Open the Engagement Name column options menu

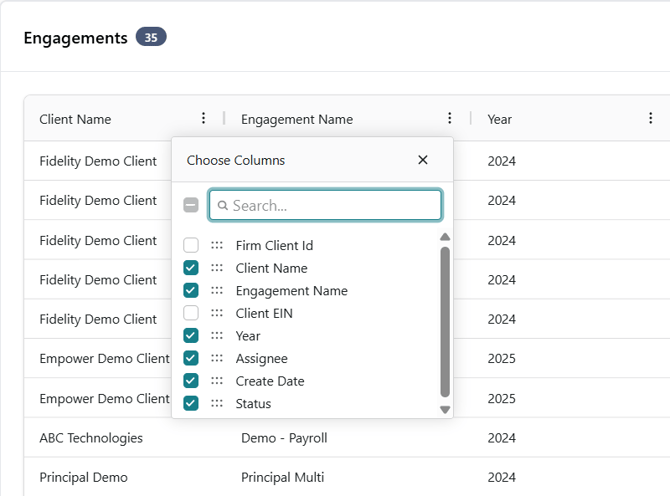pos(450,118)
